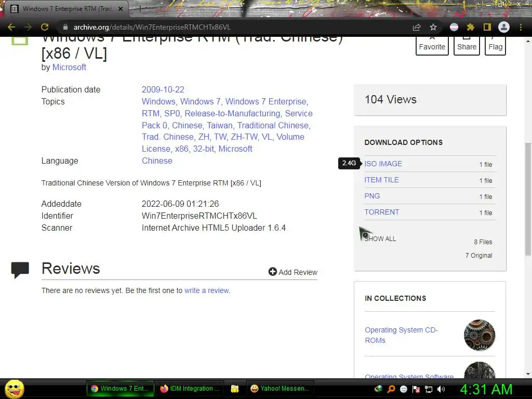
Task: Click the Add Review plus icon
Action: 272,272
